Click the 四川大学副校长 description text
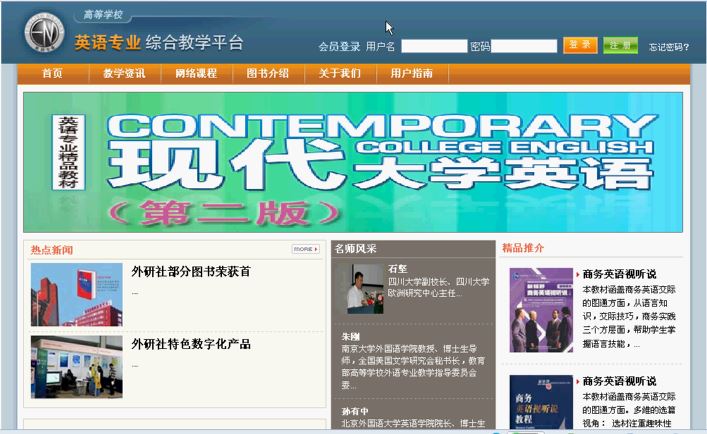Image resolution: width=707 pixels, height=434 pixels. 438,288
